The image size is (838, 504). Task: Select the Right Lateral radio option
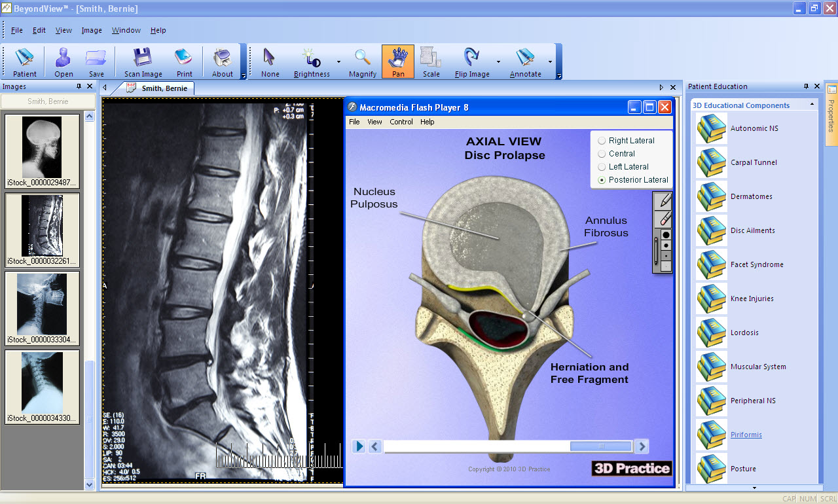602,141
